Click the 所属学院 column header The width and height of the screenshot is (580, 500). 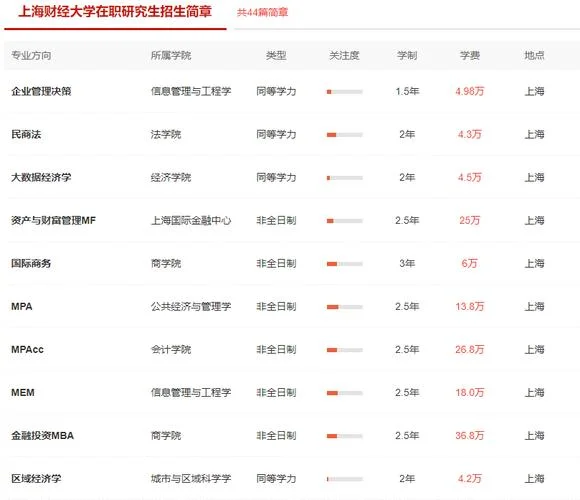tap(171, 55)
